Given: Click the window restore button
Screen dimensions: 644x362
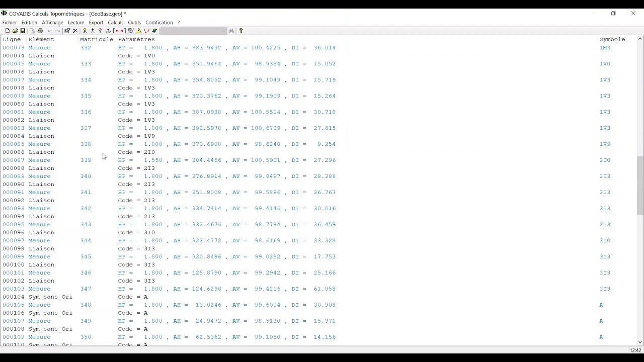Looking at the screenshot, I should (x=613, y=14).
